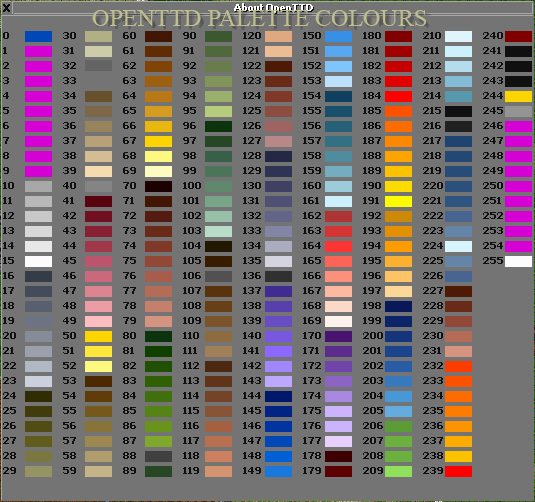Choose the pale blue swatch 224
Viewport: 535px width, 502px height.
(x=459, y=247)
